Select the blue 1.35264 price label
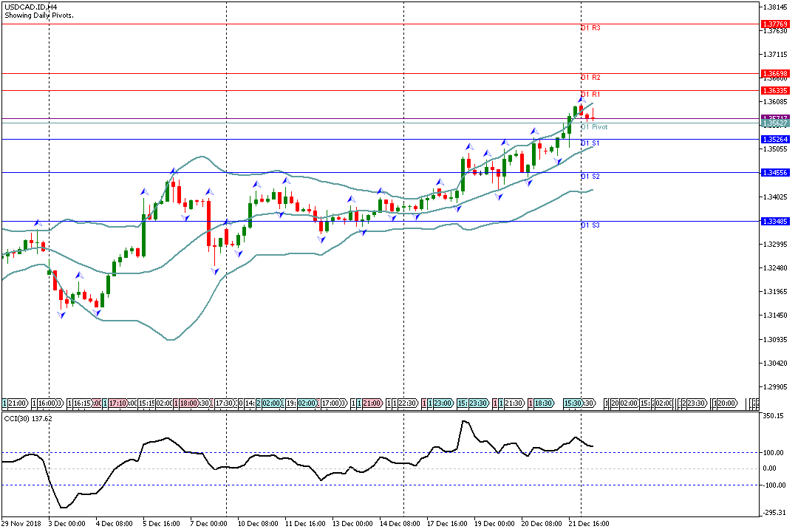This screenshot has width=798, height=532. pos(774,140)
